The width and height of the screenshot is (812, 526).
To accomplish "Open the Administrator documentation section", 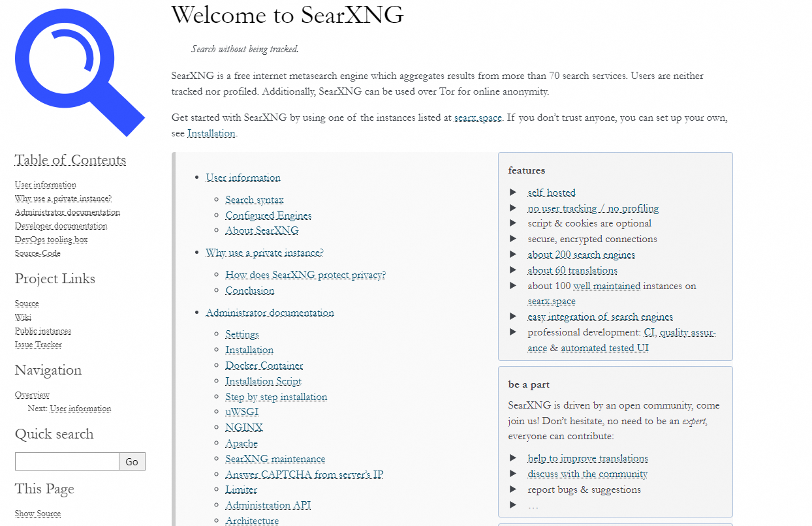I will coord(270,312).
